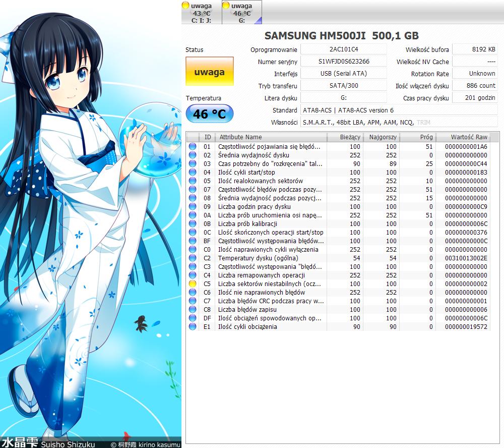Viewport: 504px width, 448px height.
Task: Click the power-on hours field 201 godzin
Action: 475,98
